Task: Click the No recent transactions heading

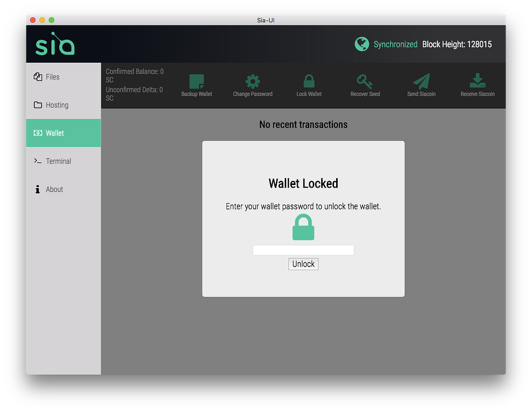Action: (x=303, y=125)
